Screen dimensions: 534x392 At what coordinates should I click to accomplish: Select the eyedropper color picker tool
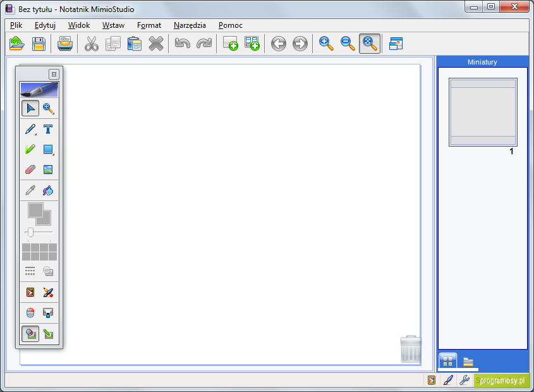click(30, 190)
